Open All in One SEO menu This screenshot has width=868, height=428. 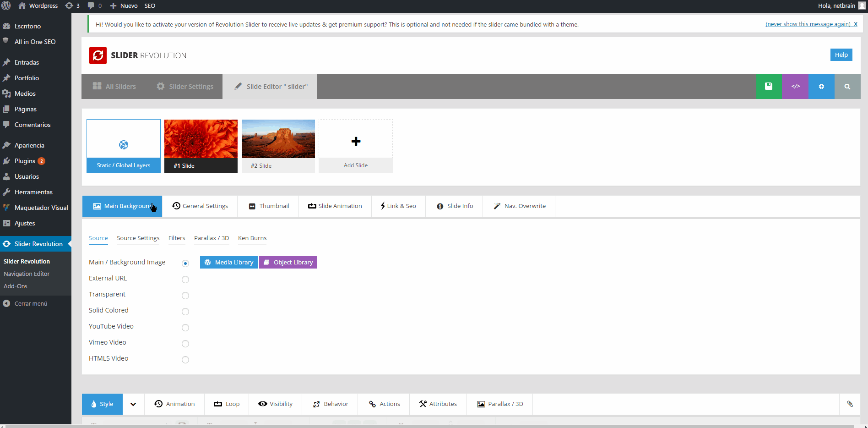(x=35, y=42)
